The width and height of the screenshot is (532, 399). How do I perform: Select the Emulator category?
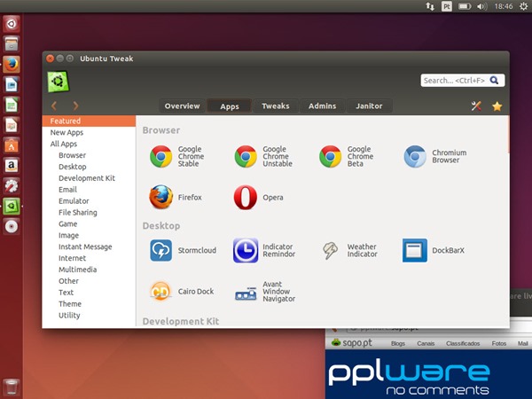pyautogui.click(x=89, y=201)
